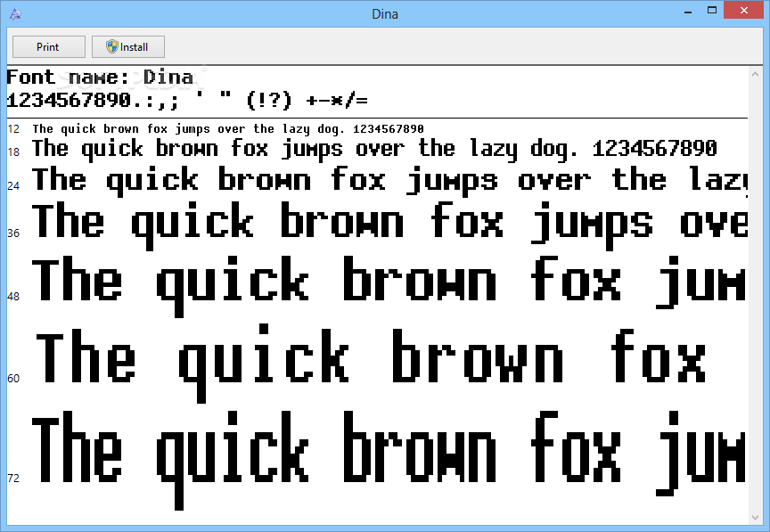Image resolution: width=770 pixels, height=532 pixels.
Task: Click the Print button
Action: [x=49, y=46]
